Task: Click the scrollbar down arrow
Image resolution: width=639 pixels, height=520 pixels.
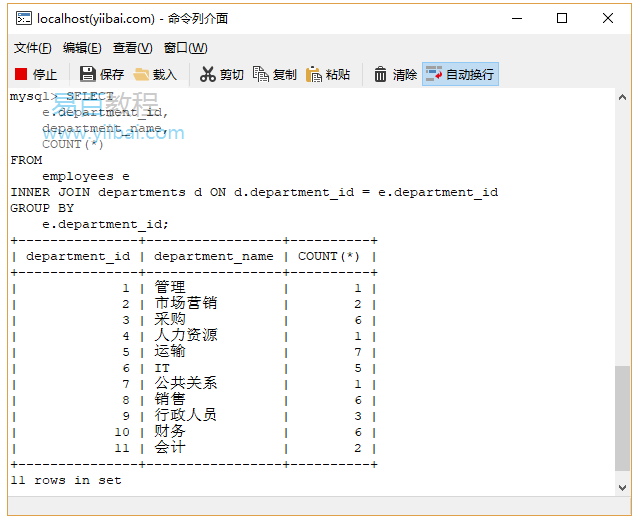Action: tap(622, 486)
